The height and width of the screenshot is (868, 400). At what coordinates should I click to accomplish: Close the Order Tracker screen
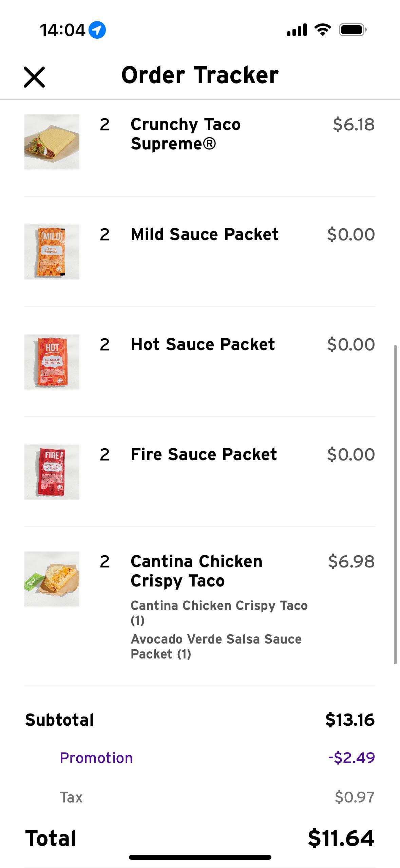coord(34,77)
